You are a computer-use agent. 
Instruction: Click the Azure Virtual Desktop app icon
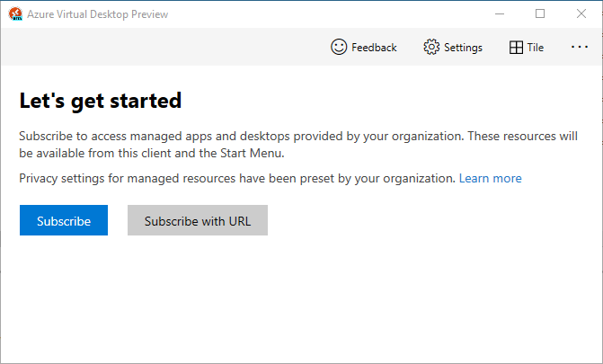(15, 13)
